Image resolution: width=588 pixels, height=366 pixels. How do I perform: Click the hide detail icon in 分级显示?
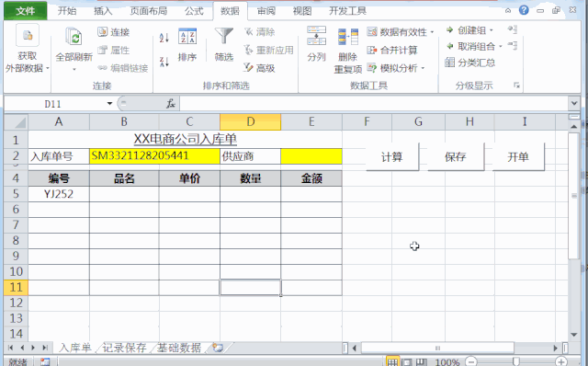[513, 46]
